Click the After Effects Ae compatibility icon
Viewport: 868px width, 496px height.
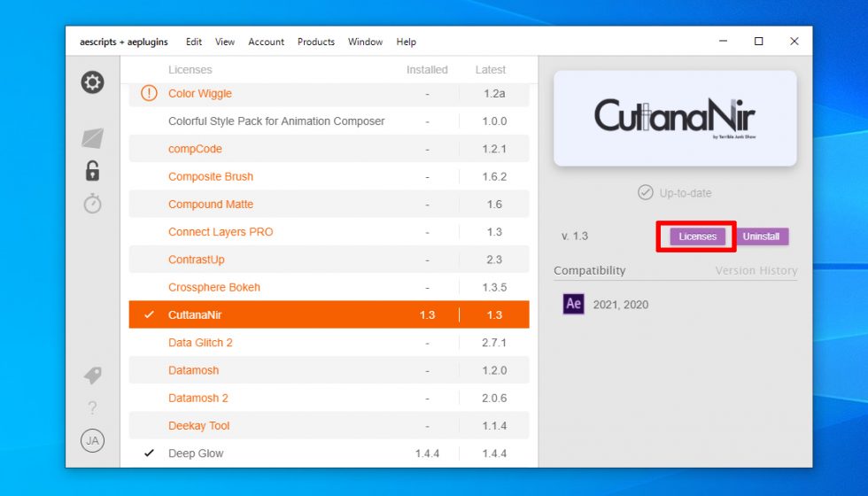coord(574,304)
